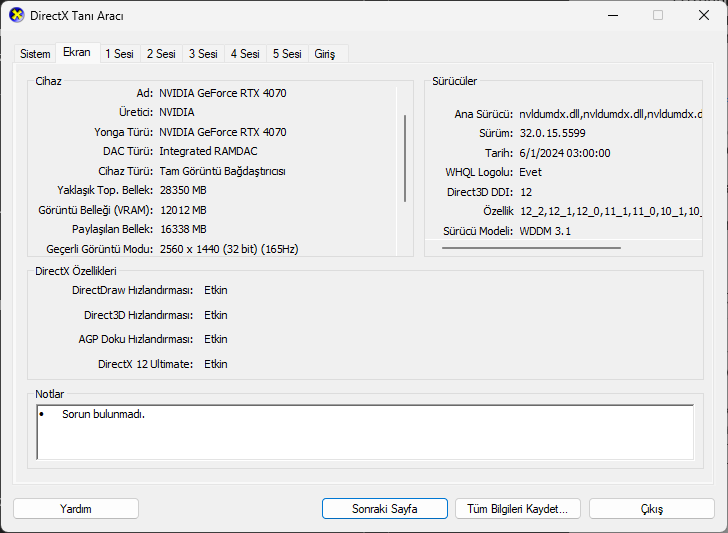
Task: Click the horizontal scrollbar in the Sürücüler panel
Action: (531, 247)
